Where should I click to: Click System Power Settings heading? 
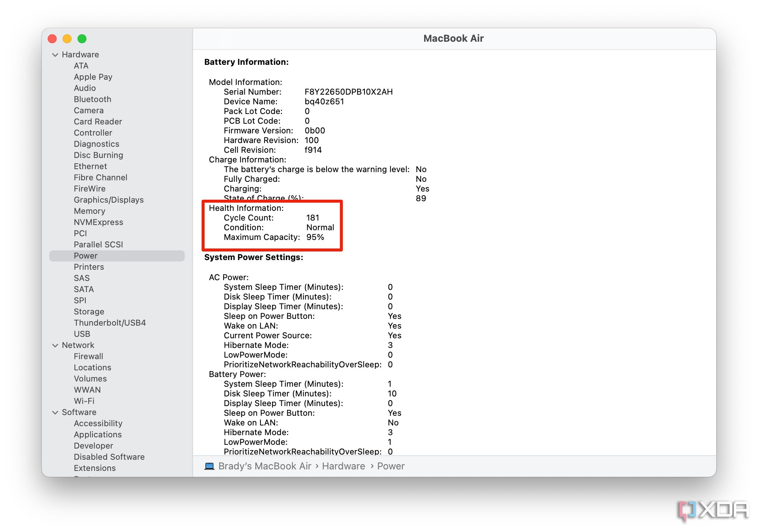pos(254,257)
